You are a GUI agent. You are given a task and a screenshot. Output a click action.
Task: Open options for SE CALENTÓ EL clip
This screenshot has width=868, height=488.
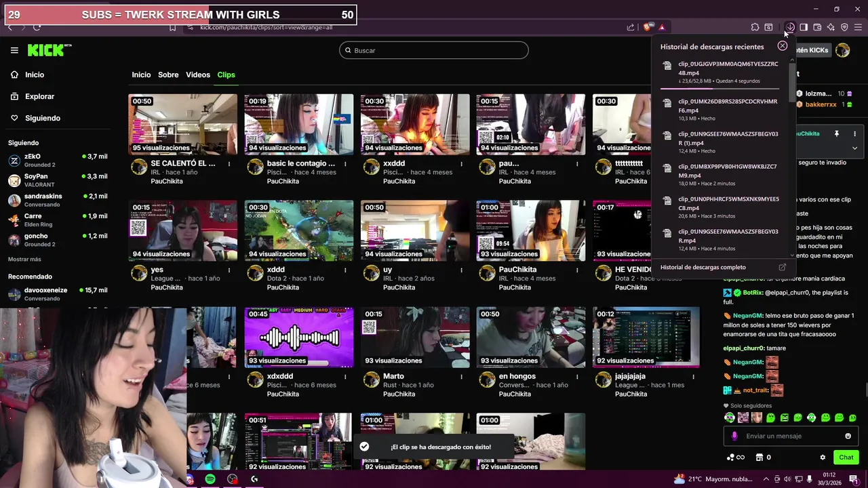pyautogui.click(x=229, y=163)
